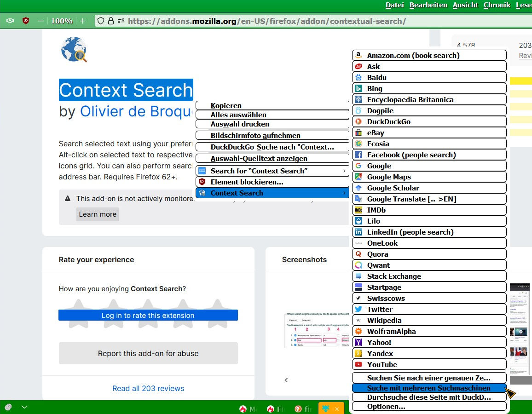Click the Baidu paw icon

pos(359,77)
